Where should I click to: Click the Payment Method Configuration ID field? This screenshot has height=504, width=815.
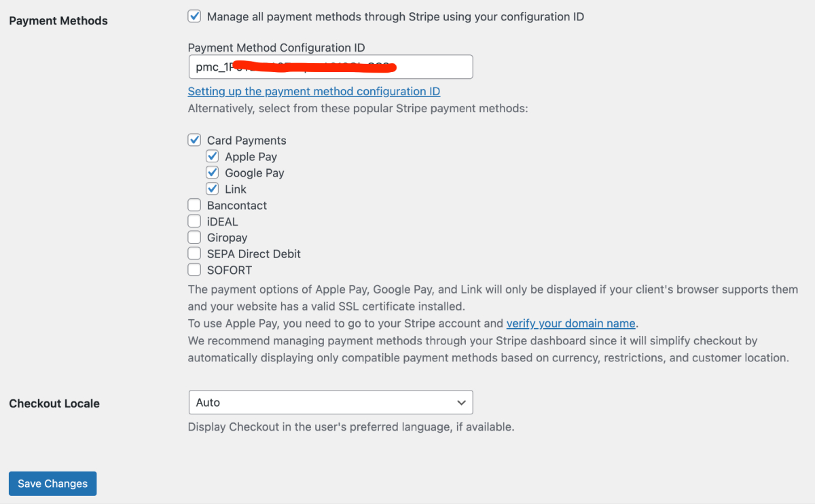pos(330,67)
